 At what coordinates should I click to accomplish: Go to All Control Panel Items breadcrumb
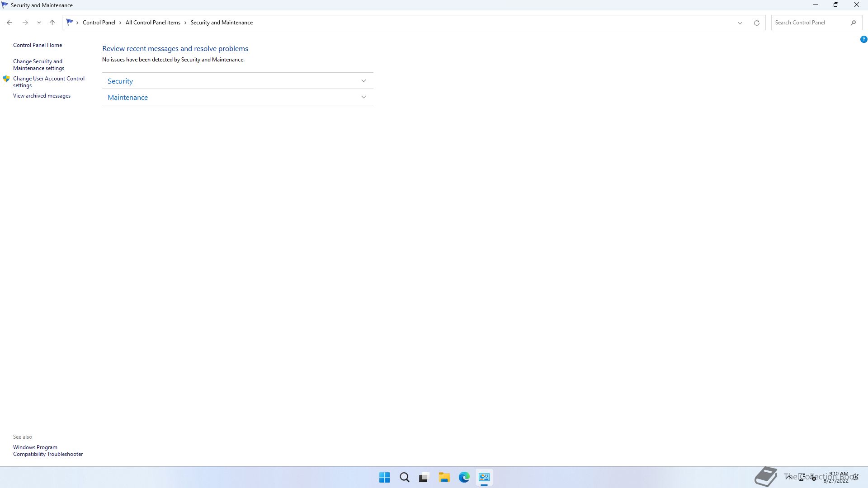pos(153,23)
